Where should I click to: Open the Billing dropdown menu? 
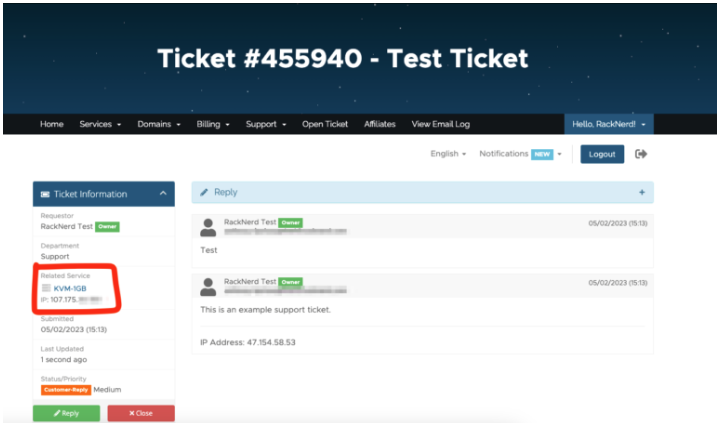pyautogui.click(x=213, y=124)
